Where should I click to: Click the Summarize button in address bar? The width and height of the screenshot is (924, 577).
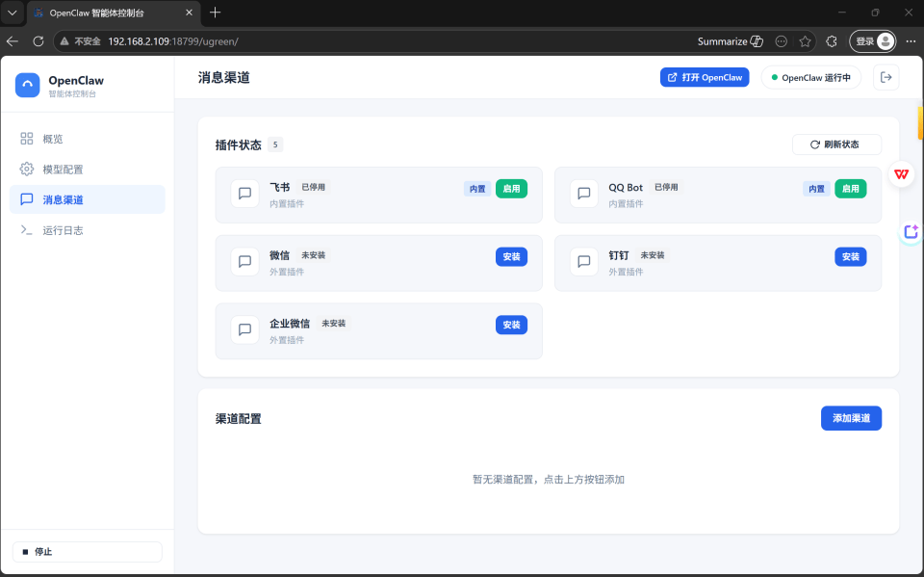731,41
